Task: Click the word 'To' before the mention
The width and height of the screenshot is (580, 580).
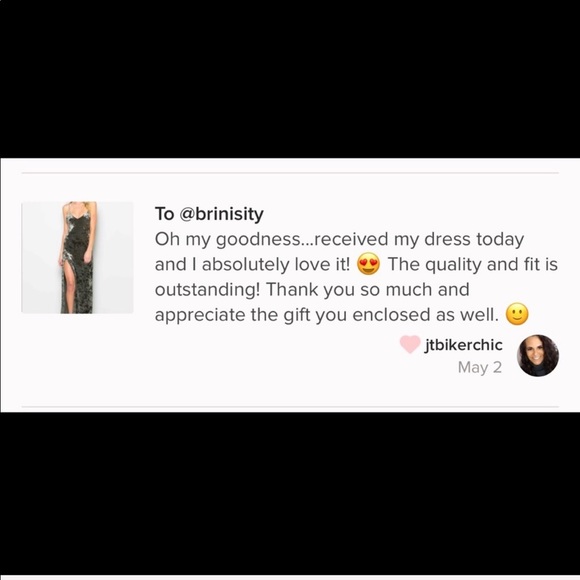Action: [164, 214]
